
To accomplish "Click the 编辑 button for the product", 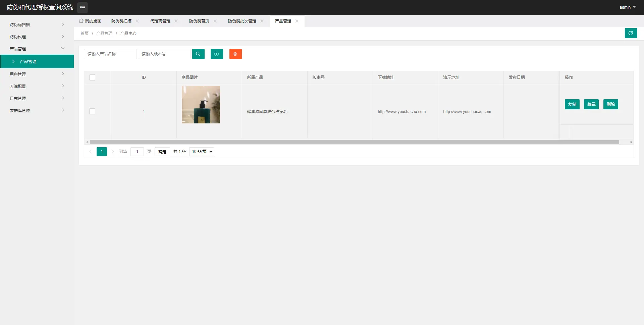I will 591,104.
